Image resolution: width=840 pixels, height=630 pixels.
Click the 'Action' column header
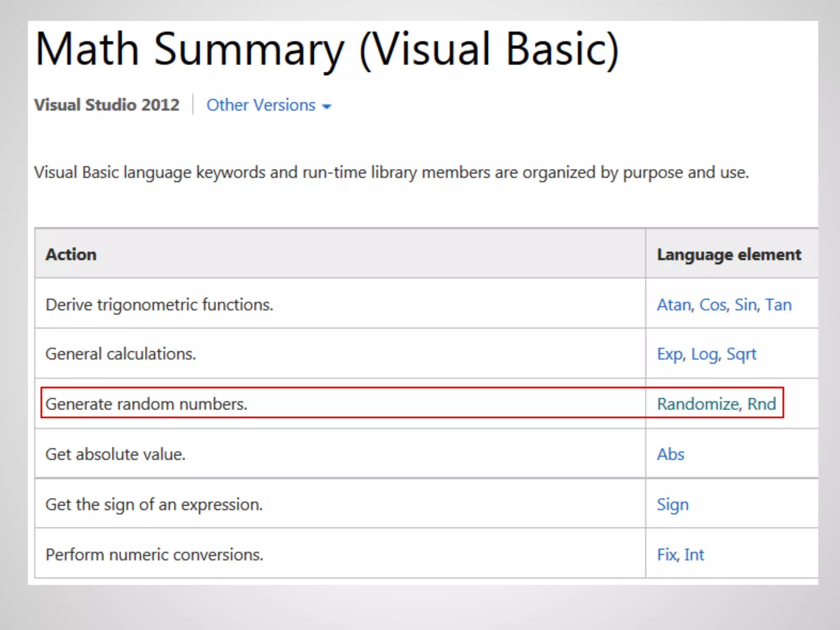pyautogui.click(x=340, y=254)
